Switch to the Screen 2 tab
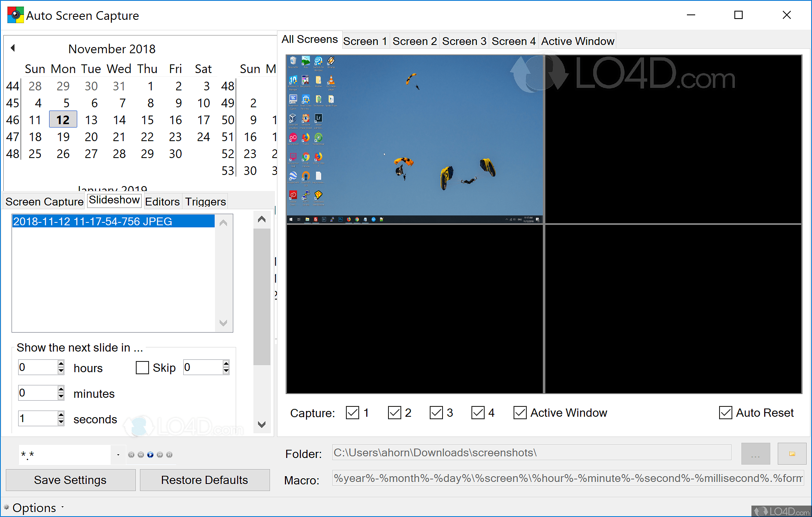812x517 pixels. tap(414, 41)
